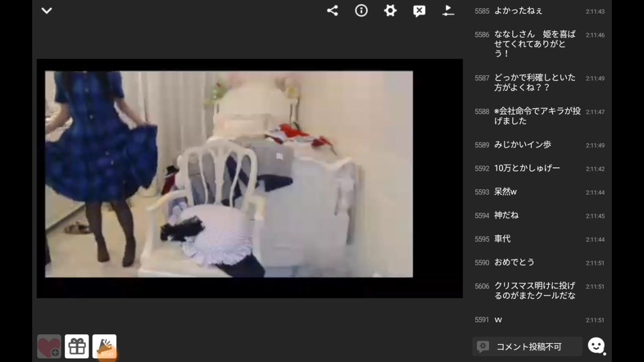Select comment 5586 starting ななしさん

(x=539, y=44)
